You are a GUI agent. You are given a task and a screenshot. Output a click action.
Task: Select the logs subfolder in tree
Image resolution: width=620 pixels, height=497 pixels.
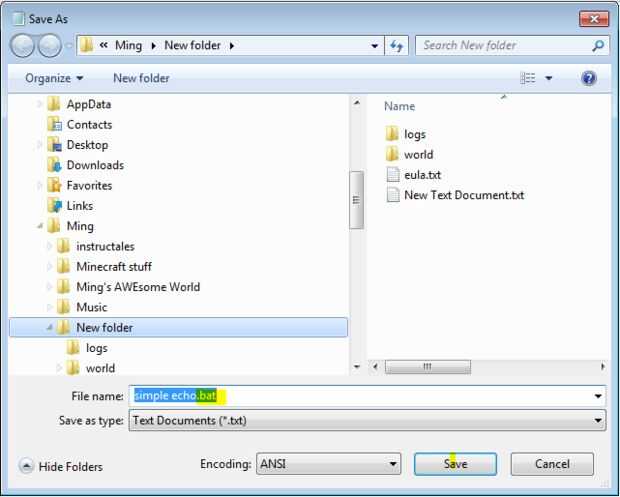point(96,348)
